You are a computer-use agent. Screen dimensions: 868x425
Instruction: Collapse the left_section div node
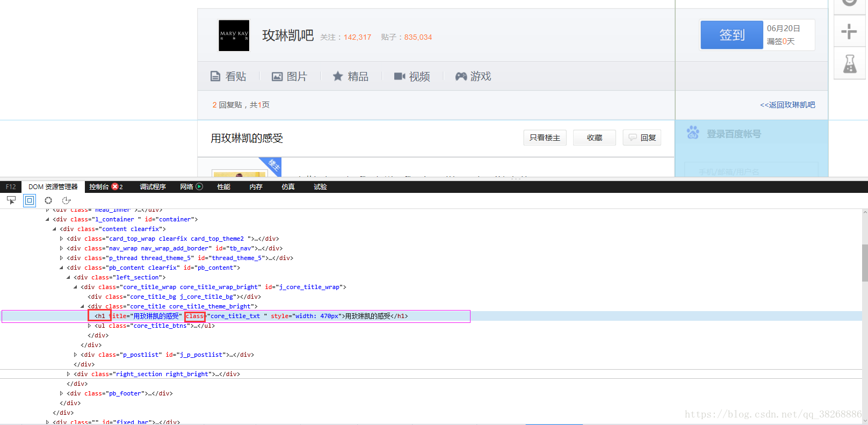point(68,277)
